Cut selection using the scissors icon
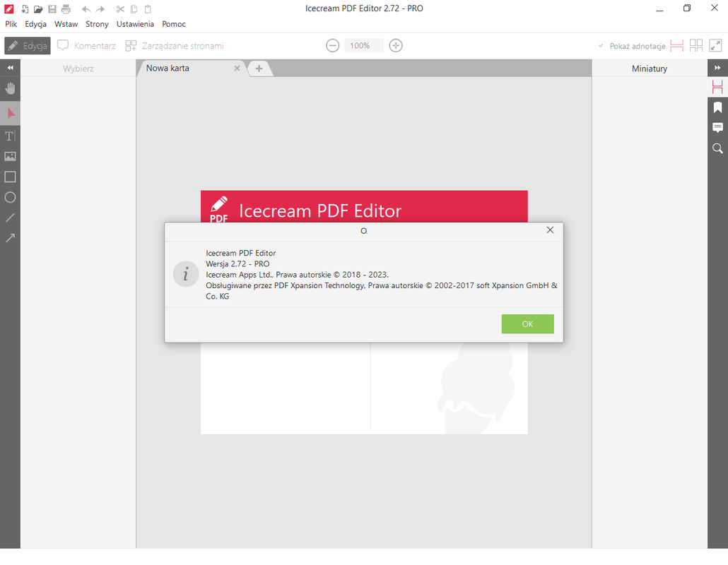Image resolution: width=728 pixels, height=565 pixels. (x=120, y=8)
